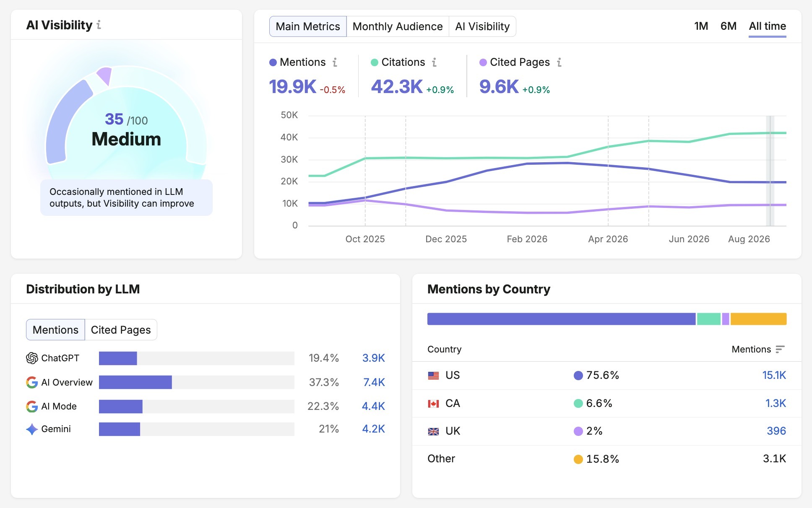Click the Mentions 19.9K value
The height and width of the screenshot is (508, 812).
pos(292,87)
